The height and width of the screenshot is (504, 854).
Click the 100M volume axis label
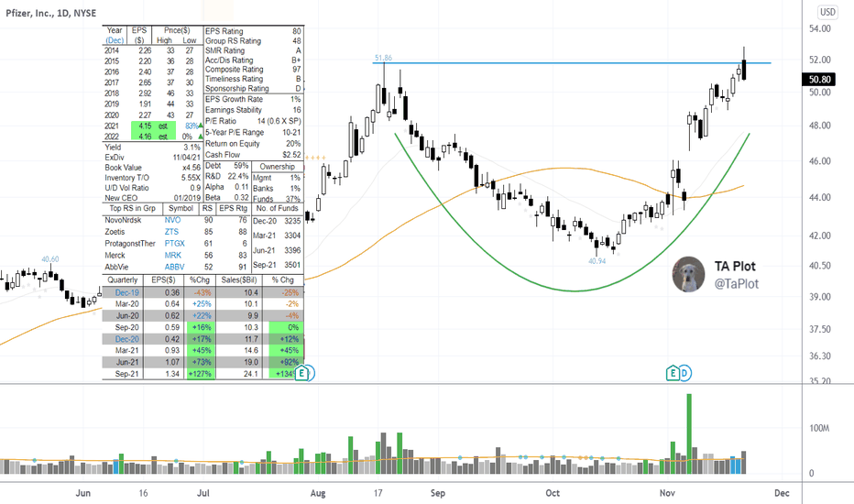click(819, 428)
